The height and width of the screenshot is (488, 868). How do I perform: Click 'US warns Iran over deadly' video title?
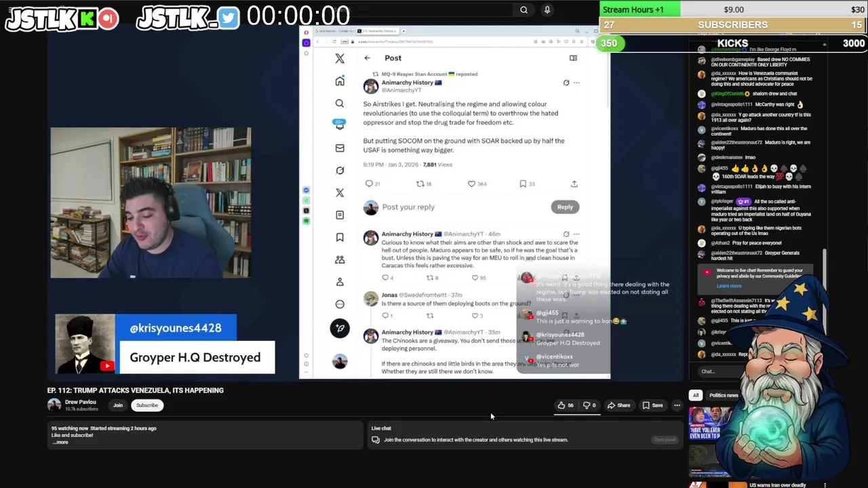778,485
